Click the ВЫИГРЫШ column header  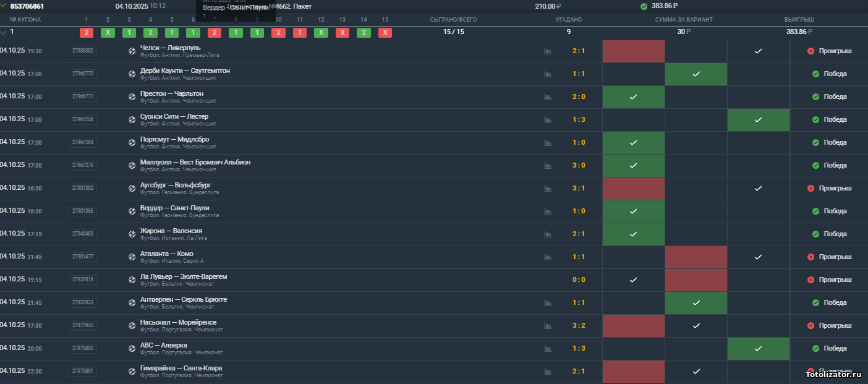pos(799,20)
